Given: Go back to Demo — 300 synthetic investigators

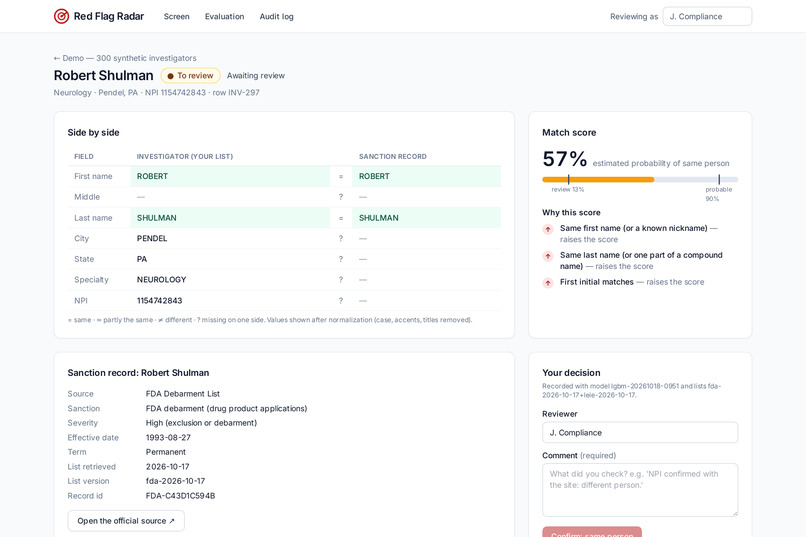Looking at the screenshot, I should [x=125, y=58].
